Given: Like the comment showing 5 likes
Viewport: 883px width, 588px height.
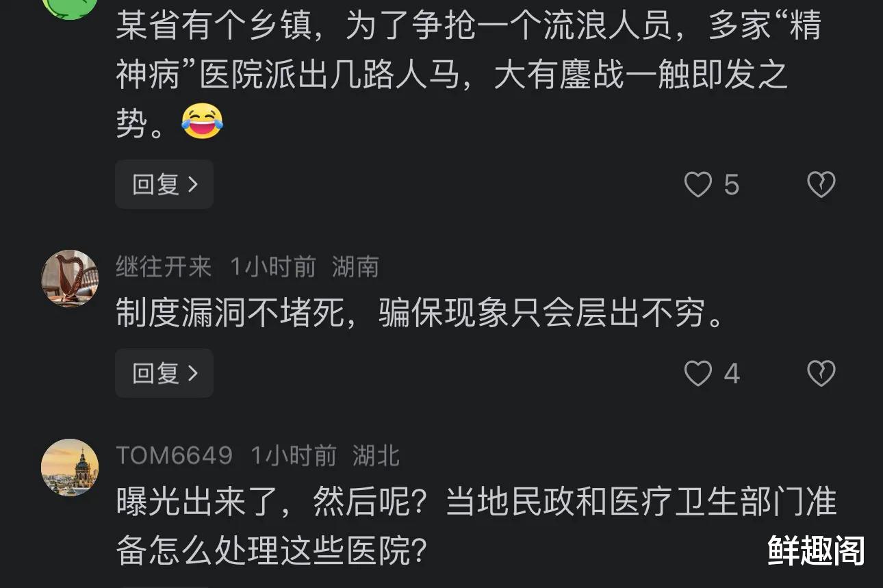Looking at the screenshot, I should 698,185.
